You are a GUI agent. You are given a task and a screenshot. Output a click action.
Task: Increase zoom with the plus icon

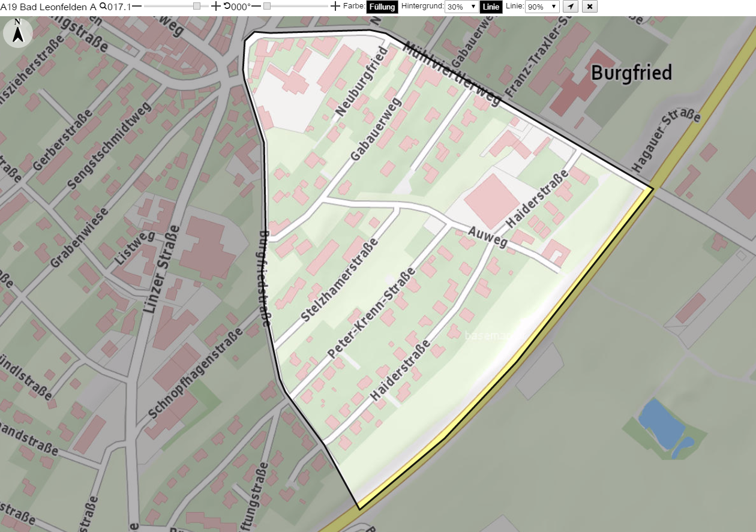pyautogui.click(x=217, y=6)
